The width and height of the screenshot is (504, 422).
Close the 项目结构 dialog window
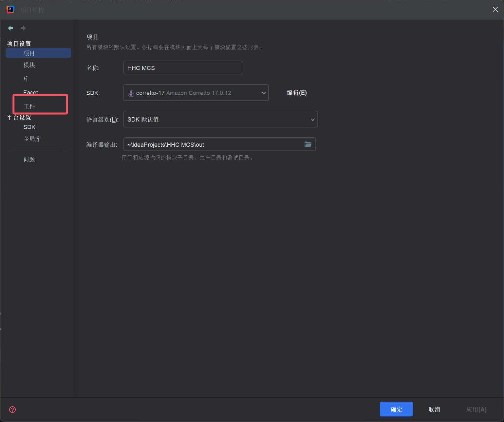pyautogui.click(x=495, y=10)
